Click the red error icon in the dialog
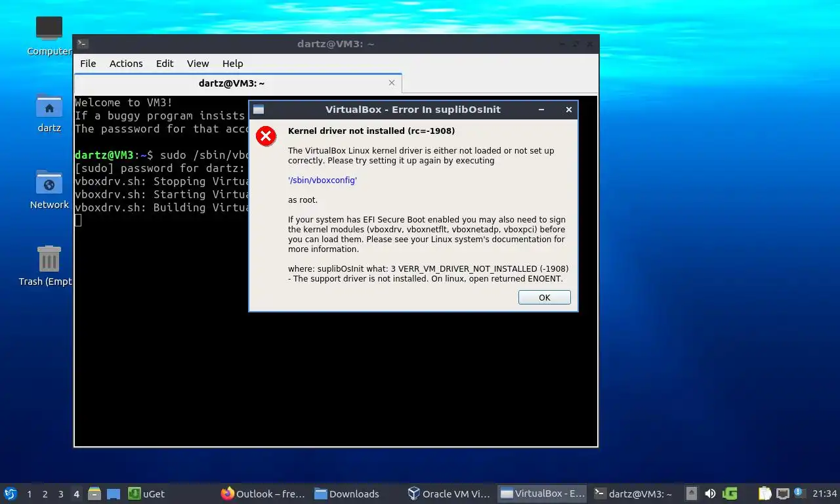The height and width of the screenshot is (504, 840). 266,136
